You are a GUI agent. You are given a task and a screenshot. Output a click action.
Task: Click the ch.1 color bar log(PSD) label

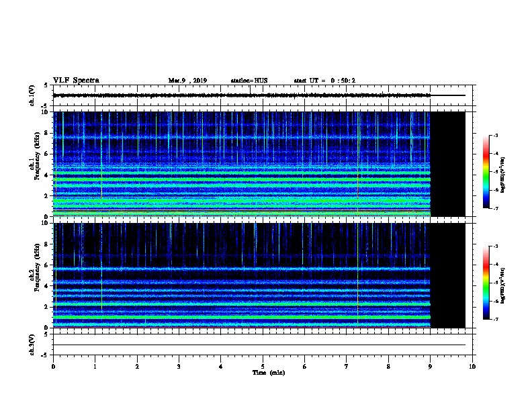[503, 175]
